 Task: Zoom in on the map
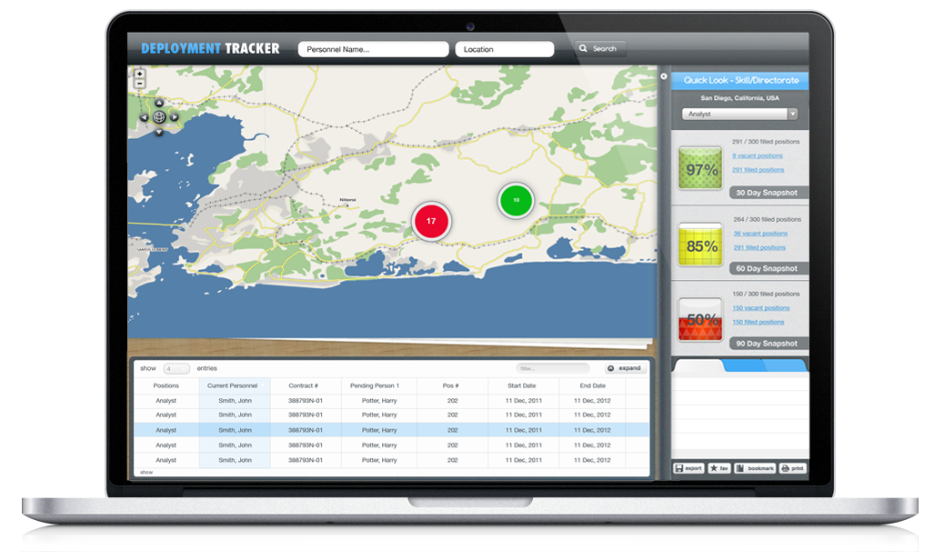140,74
